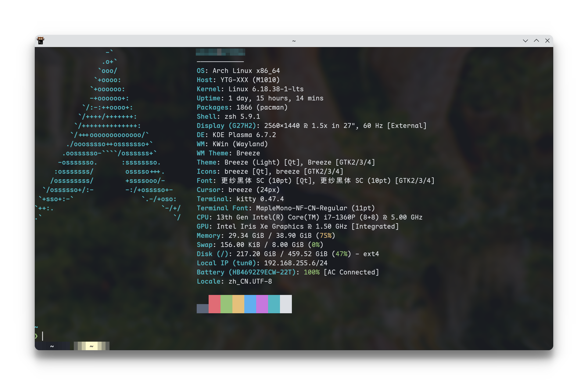
Task: Click the cyan color block
Action: pos(274,304)
